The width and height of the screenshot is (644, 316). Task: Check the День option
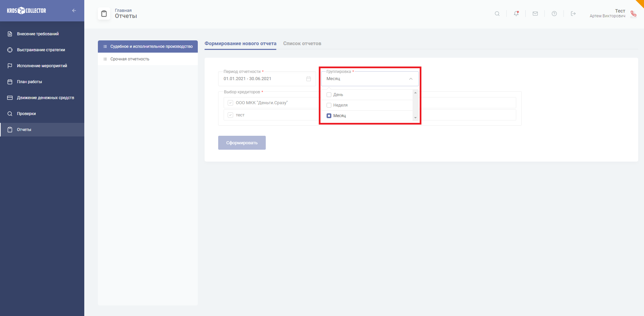point(329,95)
